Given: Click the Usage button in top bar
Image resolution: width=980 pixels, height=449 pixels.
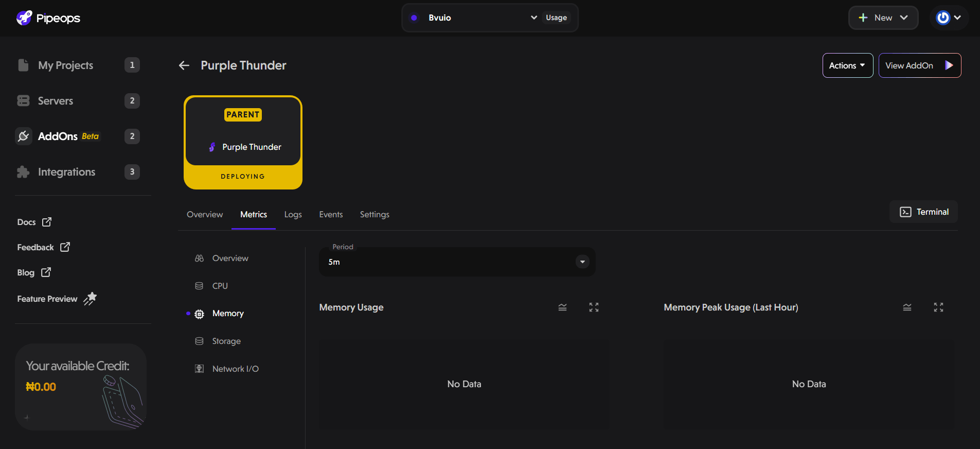Looking at the screenshot, I should click(x=556, y=18).
